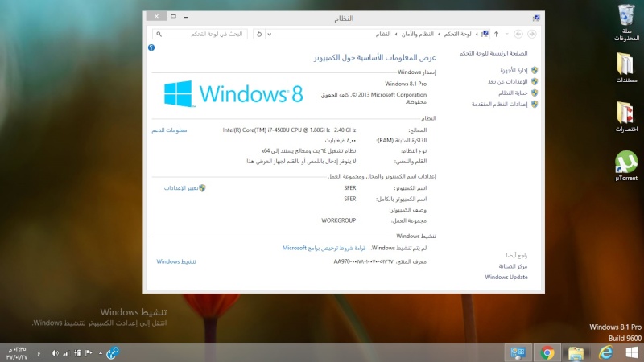The height and width of the screenshot is (362, 644).
Task: Click shield icon beside حماية النظام
Action: click(535, 93)
